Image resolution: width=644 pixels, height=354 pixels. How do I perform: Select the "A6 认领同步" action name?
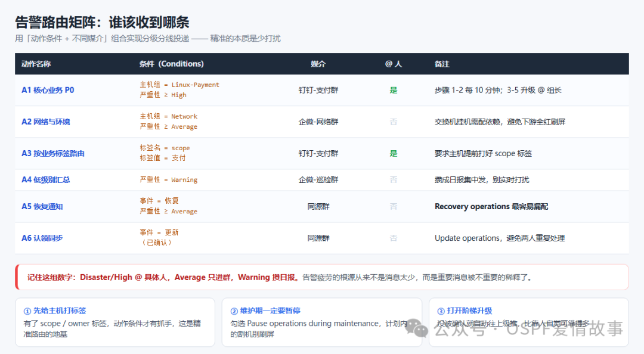42,238
